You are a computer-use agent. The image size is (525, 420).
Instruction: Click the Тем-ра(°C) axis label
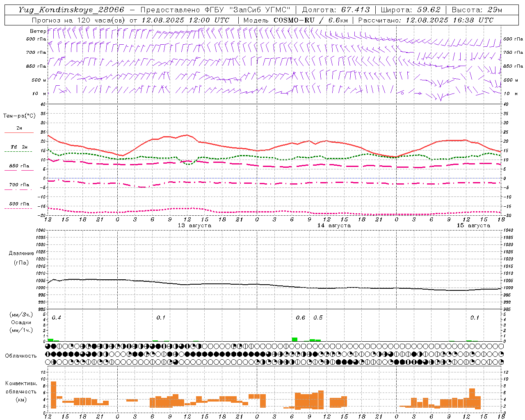tap(19, 116)
